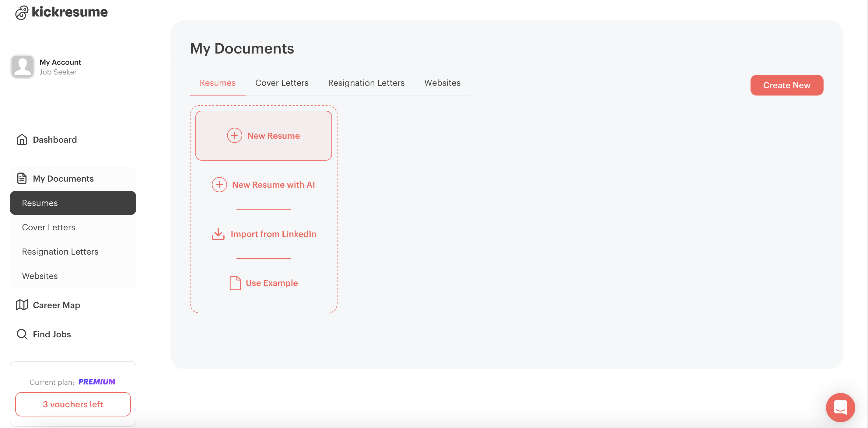Viewport: 868px width, 428px height.
Task: Click the profile avatar placeholder image
Action: click(23, 67)
